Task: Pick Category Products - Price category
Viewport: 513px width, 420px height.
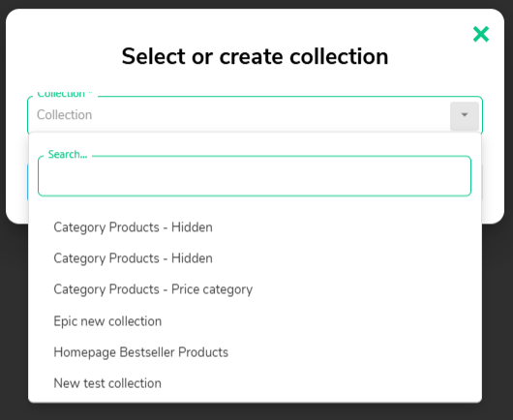Action: [x=255, y=289]
